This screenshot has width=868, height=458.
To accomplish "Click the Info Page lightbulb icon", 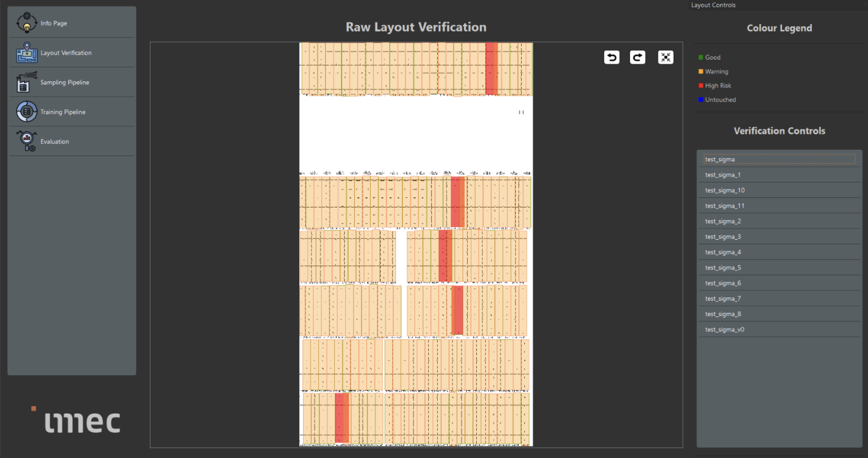I will (27, 23).
